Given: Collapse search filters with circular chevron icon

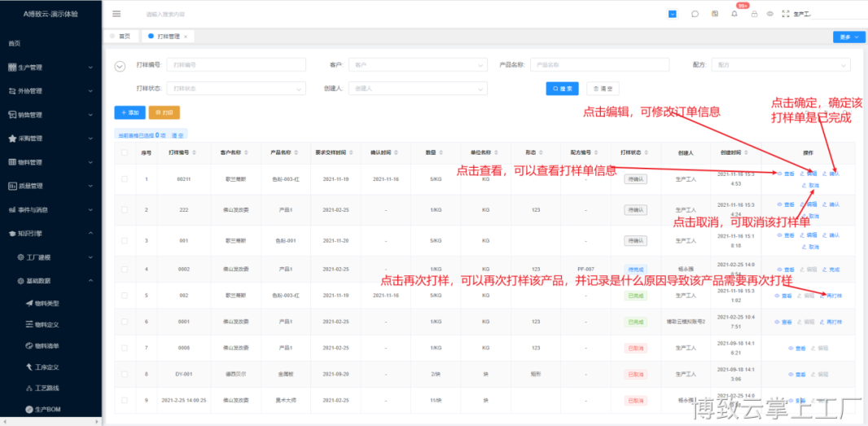Looking at the screenshot, I should tap(120, 67).
